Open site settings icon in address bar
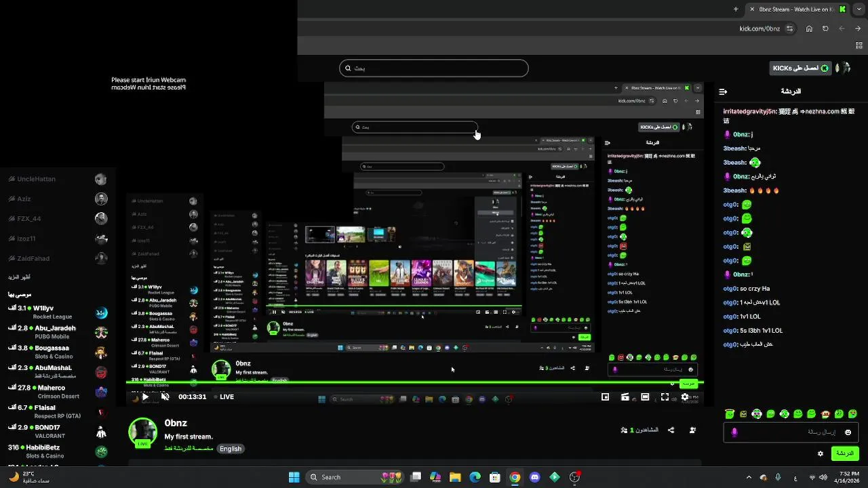 [790, 28]
